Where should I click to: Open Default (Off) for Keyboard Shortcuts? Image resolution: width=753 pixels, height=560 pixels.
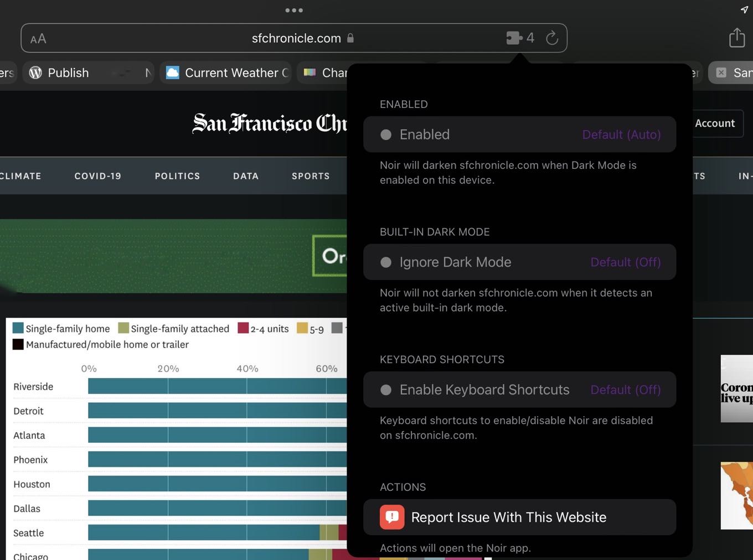point(625,390)
